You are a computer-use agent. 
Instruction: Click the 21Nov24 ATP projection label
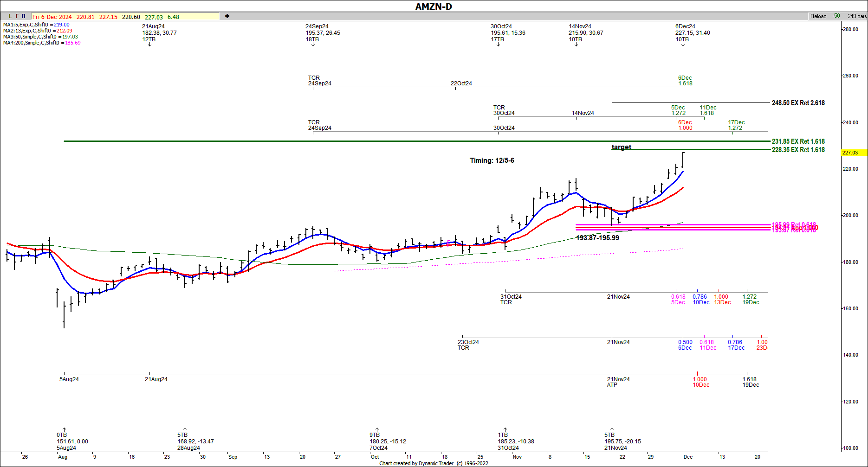tap(618, 382)
